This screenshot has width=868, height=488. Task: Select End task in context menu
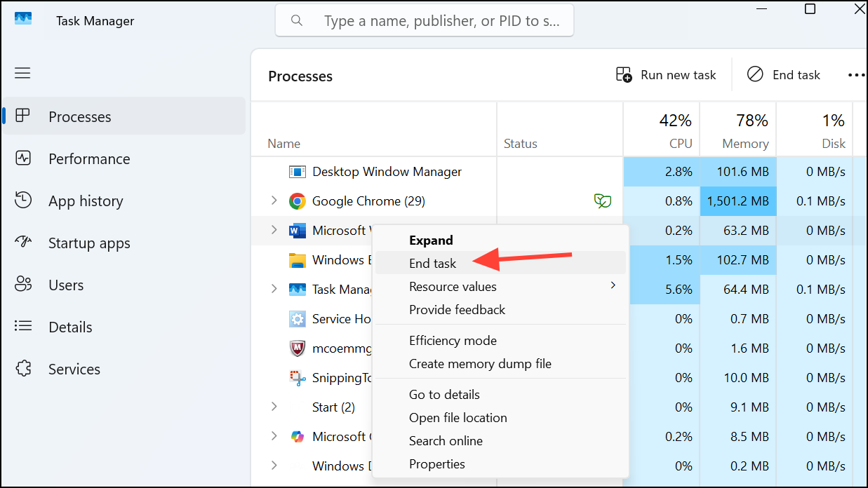click(x=500, y=264)
